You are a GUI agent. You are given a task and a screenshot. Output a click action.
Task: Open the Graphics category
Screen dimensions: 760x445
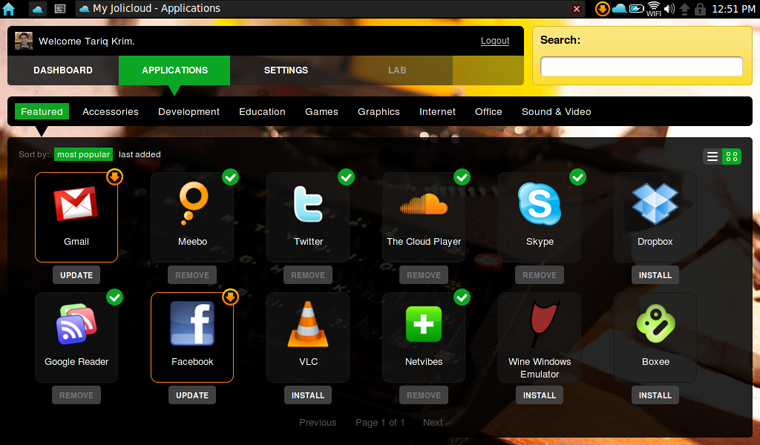pos(379,111)
